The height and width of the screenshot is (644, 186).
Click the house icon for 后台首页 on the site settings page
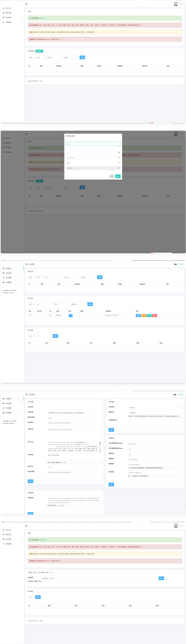3,399
